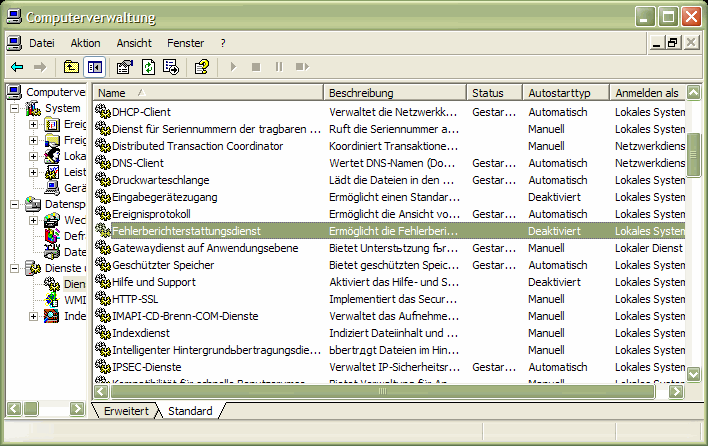The image size is (708, 446).
Task: Open the Aktion menu
Action: click(85, 43)
